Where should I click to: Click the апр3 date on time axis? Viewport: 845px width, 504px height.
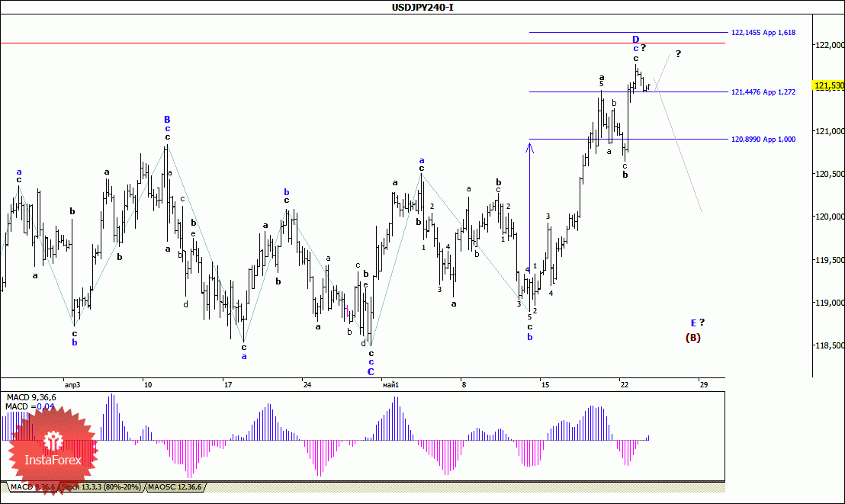point(72,385)
